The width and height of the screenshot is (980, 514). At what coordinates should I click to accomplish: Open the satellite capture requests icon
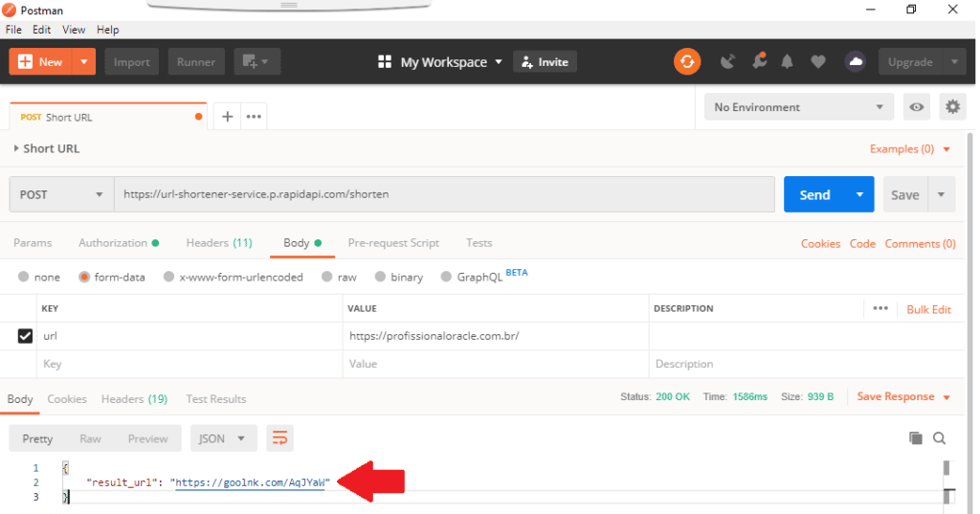727,62
